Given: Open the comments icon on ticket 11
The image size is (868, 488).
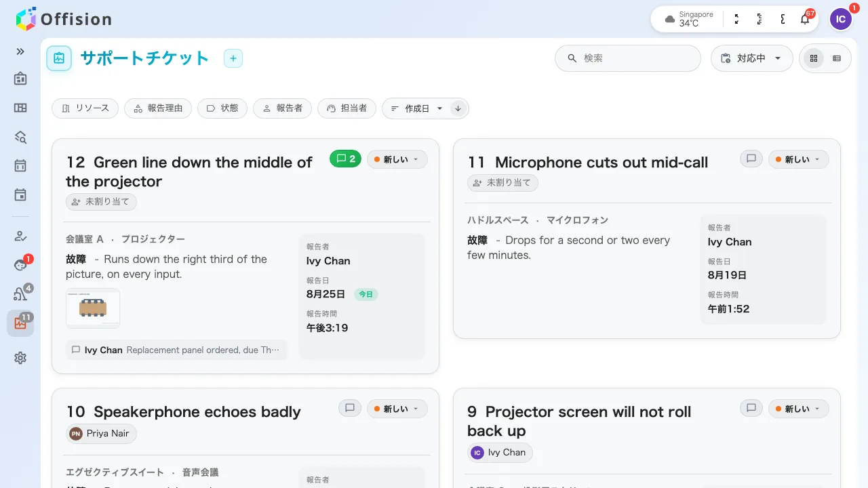Looking at the screenshot, I should 751,159.
